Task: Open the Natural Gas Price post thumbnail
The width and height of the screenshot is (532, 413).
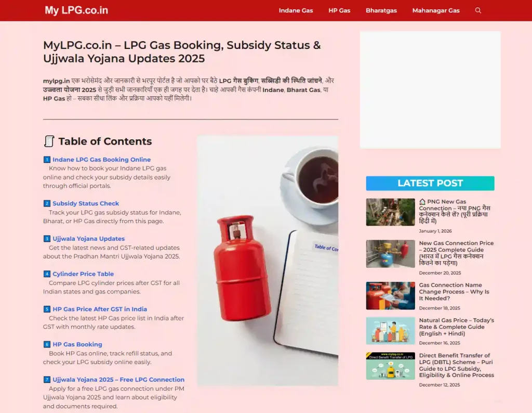Action: tap(391, 331)
